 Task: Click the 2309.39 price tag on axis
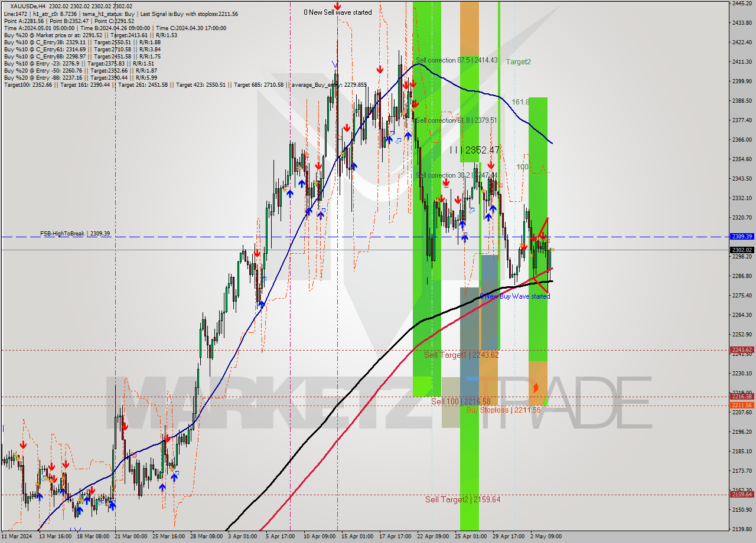click(742, 237)
